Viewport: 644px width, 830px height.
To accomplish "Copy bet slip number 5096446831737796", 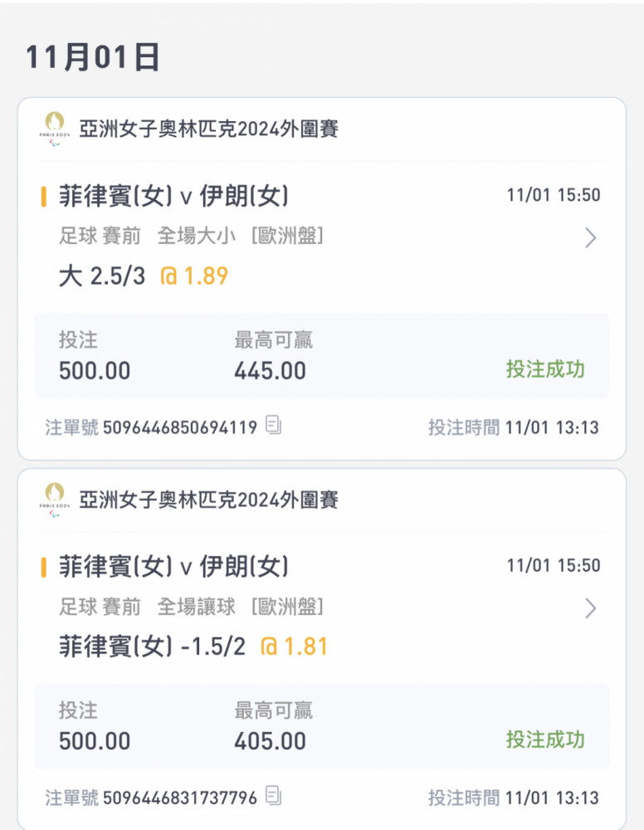I will (x=273, y=796).
